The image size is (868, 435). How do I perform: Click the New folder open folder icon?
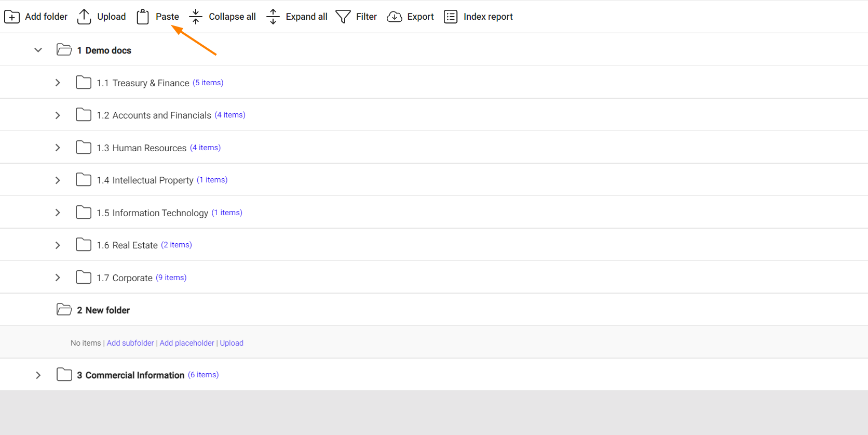[64, 310]
